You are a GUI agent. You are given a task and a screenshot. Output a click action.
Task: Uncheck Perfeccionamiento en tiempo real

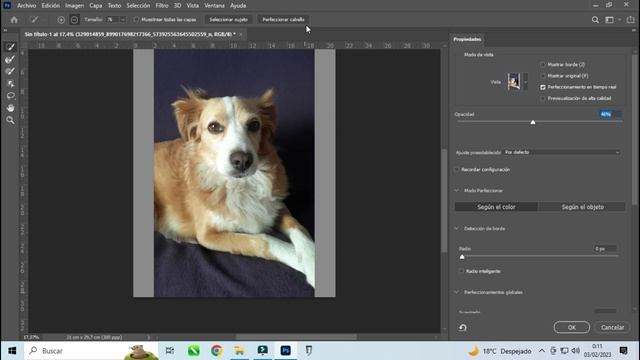542,87
